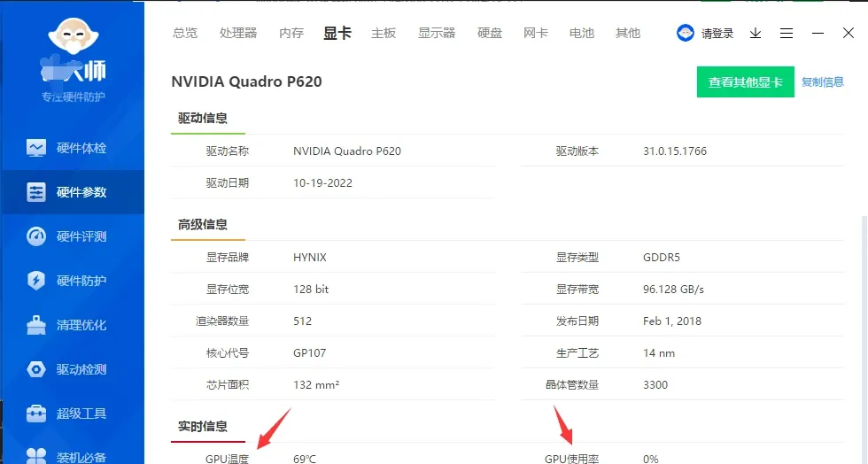
Task: Open 硬件体检 in the sidebar
Action: click(72, 148)
